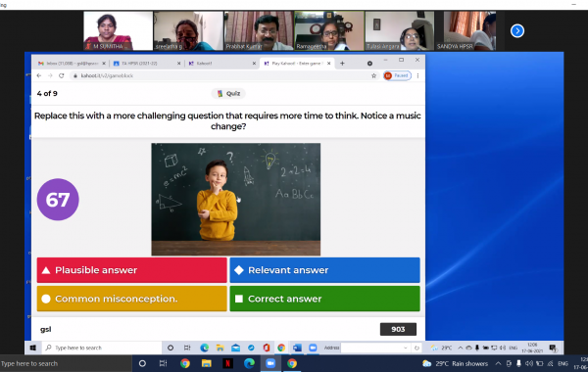Click the Address bar refresh icon

416,348
